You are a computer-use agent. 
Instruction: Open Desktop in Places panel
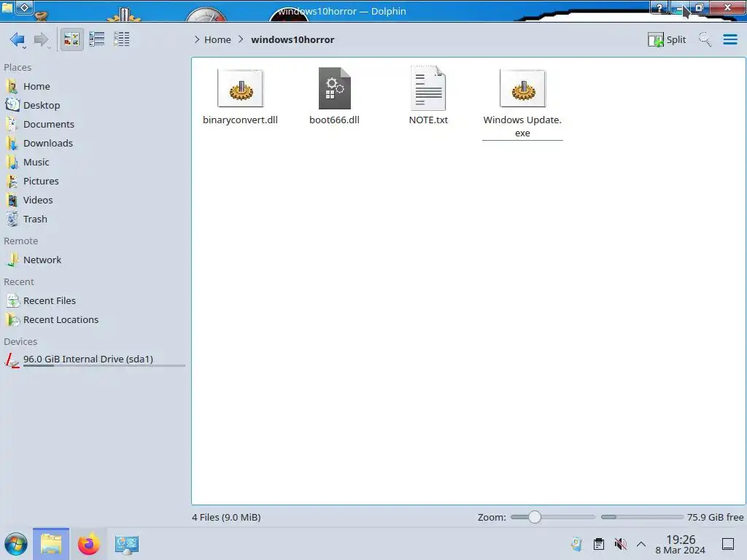[x=94, y=105]
